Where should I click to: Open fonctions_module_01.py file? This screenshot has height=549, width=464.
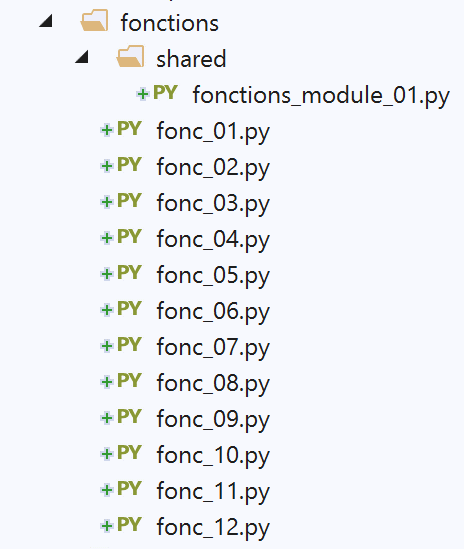pyautogui.click(x=321, y=96)
